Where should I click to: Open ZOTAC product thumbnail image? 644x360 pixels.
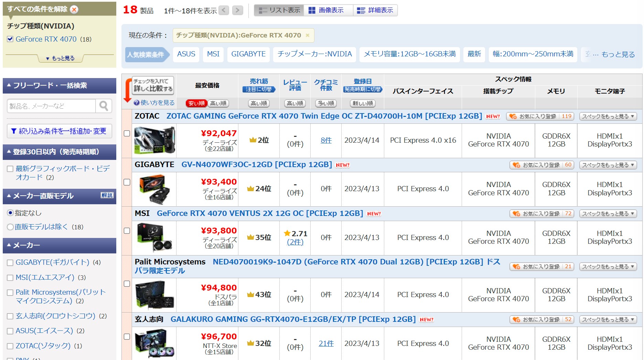coord(154,140)
